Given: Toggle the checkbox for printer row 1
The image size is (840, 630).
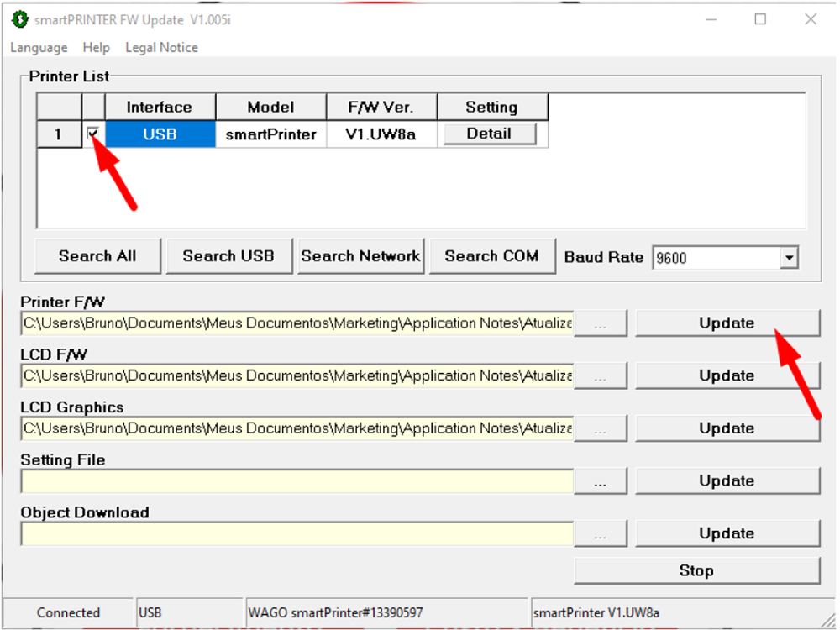Looking at the screenshot, I should pos(93,134).
